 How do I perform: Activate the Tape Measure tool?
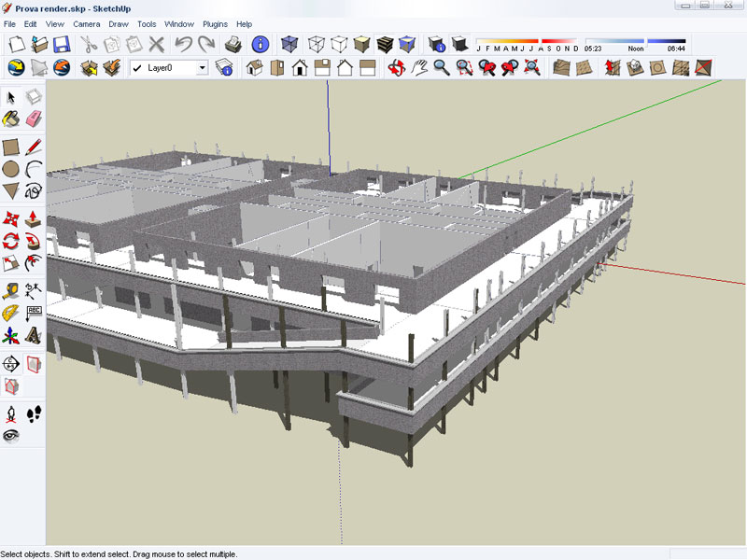(x=11, y=291)
